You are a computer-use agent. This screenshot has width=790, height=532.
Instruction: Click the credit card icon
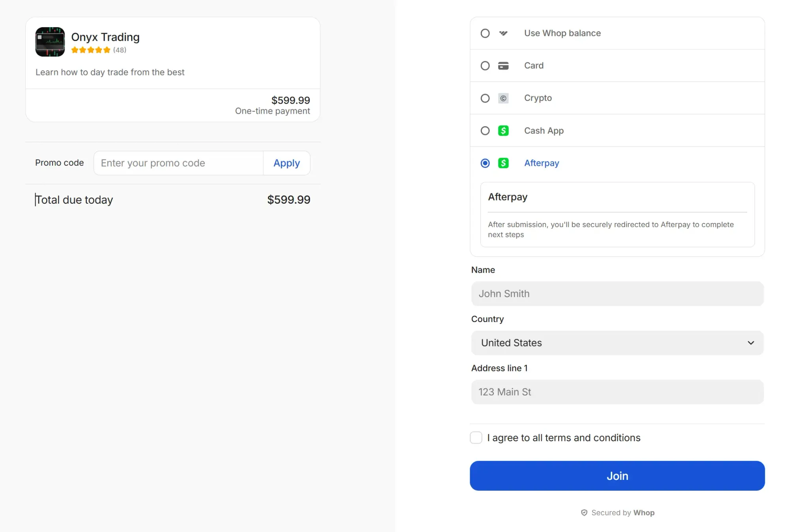coord(503,66)
